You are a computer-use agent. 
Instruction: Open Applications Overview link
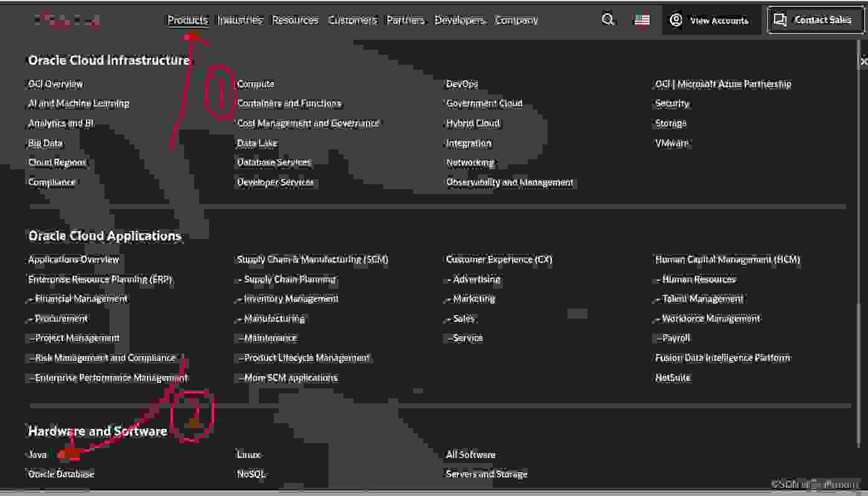point(73,260)
